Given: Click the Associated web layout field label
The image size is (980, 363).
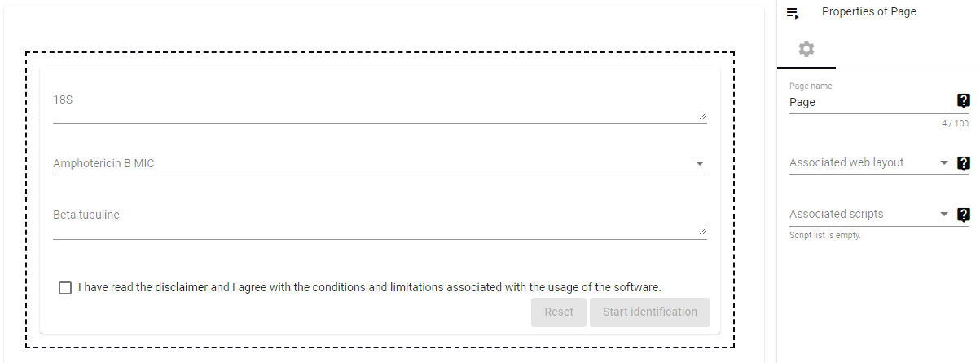Looking at the screenshot, I should tap(846, 162).
